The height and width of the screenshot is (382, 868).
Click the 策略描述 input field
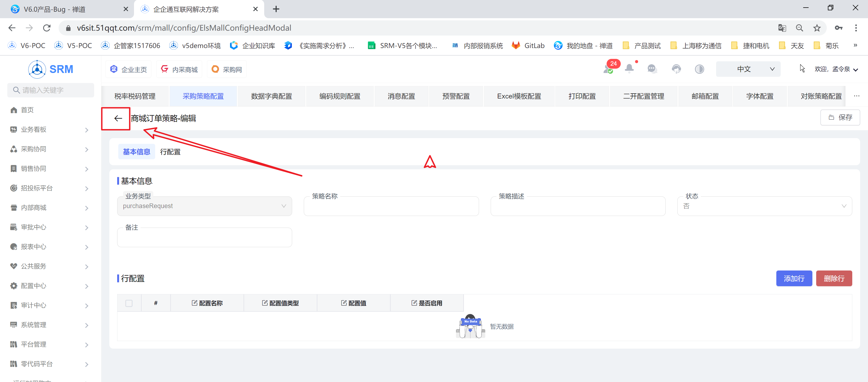[x=577, y=206]
